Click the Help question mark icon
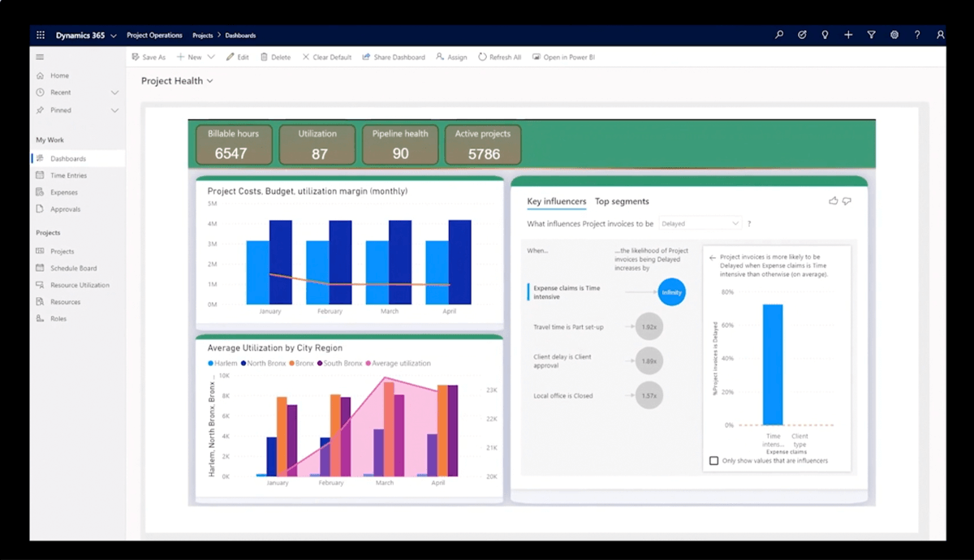Viewport: 974px width, 560px height. (x=916, y=35)
